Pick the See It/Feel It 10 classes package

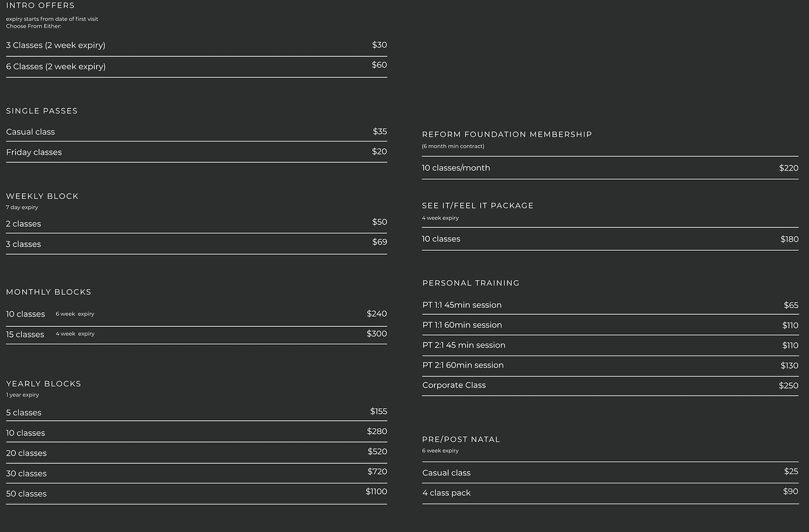coord(610,239)
